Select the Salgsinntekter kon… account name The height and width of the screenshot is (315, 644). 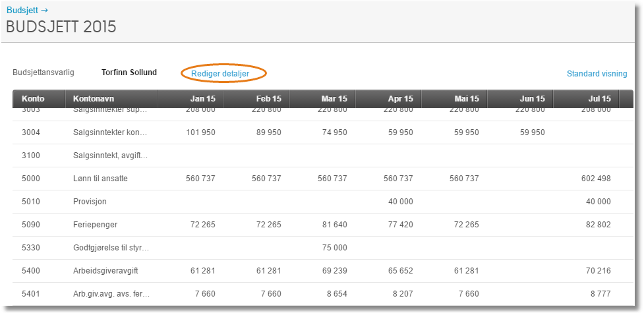pos(109,132)
